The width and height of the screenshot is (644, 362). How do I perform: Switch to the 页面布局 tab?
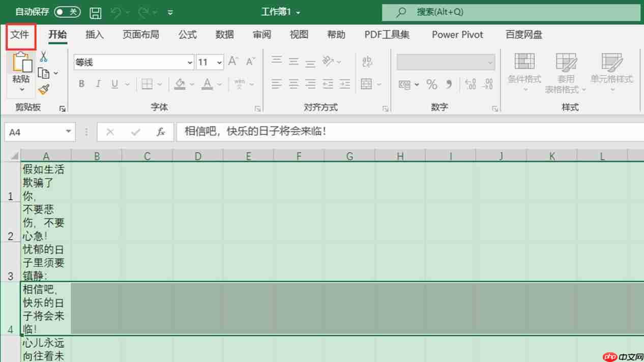141,35
